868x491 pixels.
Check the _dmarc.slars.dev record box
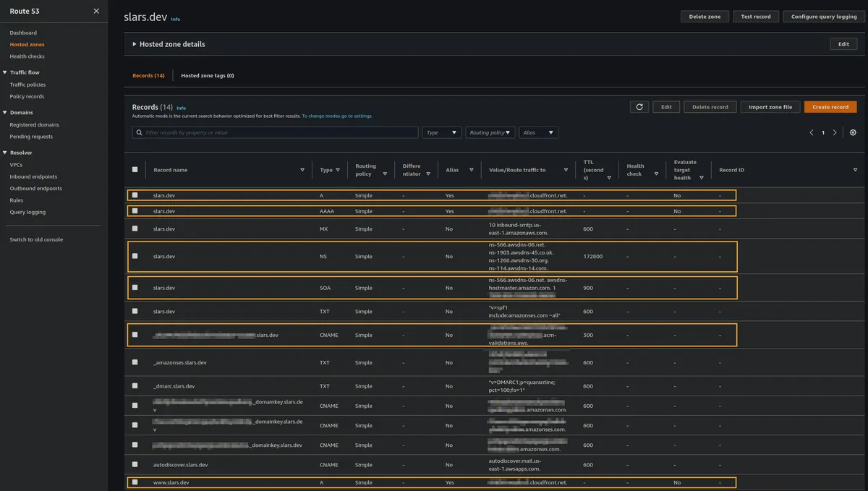pyautogui.click(x=135, y=386)
